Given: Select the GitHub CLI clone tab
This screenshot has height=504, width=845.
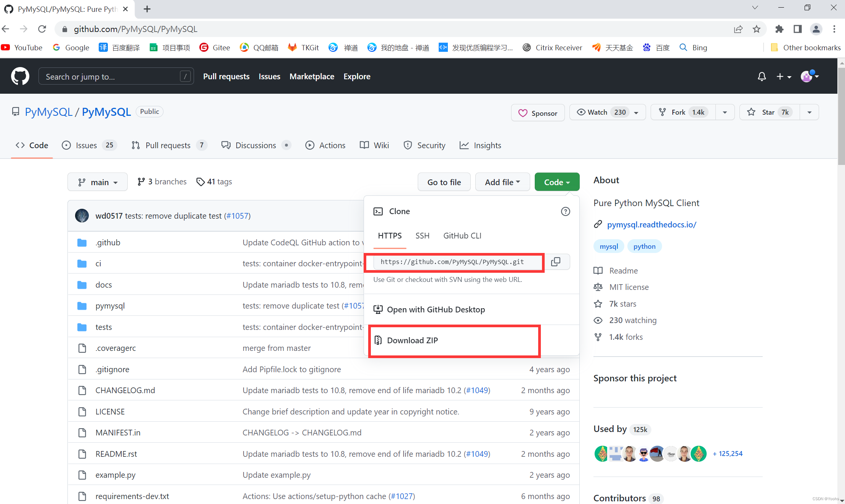Looking at the screenshot, I should tap(462, 236).
